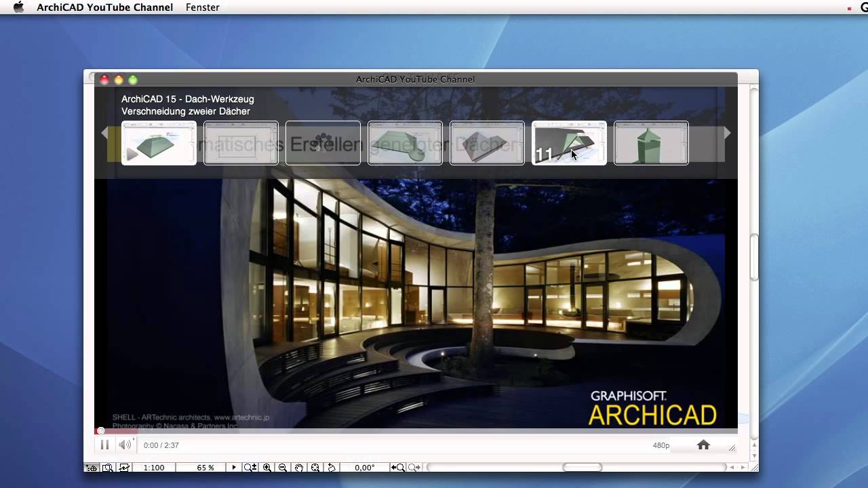Screen dimensions: 868x488
Task: Show previous videos with the left carousel arrow
Action: (104, 134)
